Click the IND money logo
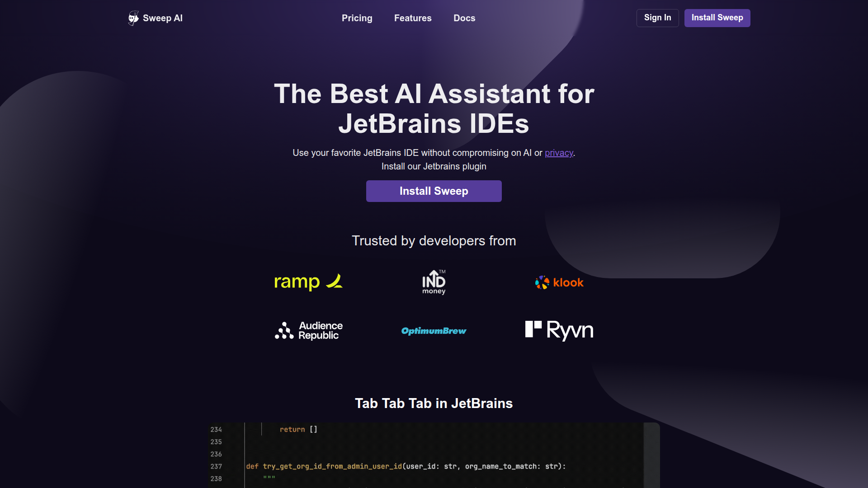868x488 pixels. pos(434,282)
